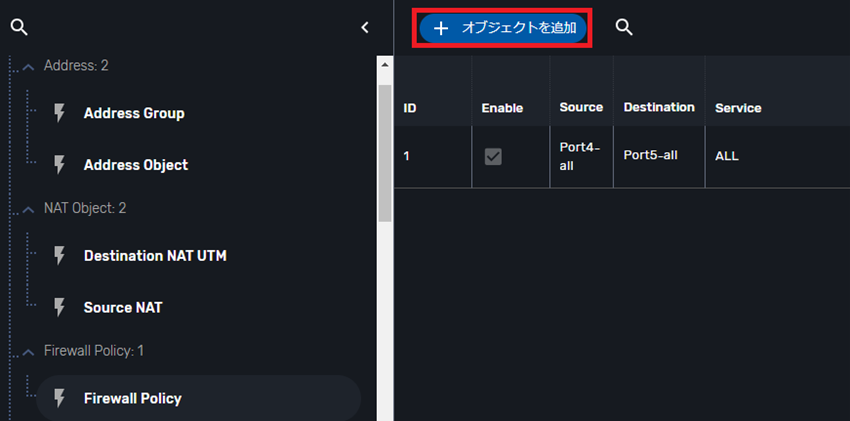The image size is (850, 421).
Task: Click the sidebar scrollbar up arrow
Action: click(x=385, y=63)
